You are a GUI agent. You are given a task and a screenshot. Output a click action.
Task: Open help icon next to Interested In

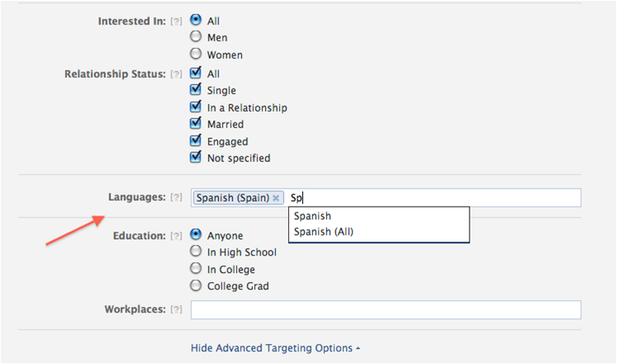[x=176, y=22]
